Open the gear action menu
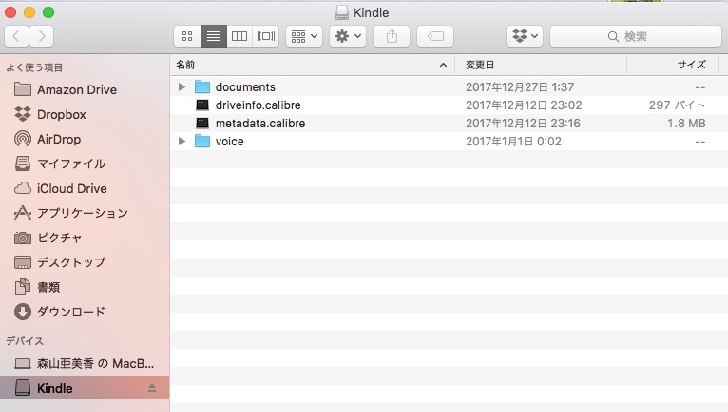The image size is (728, 412). click(x=348, y=36)
